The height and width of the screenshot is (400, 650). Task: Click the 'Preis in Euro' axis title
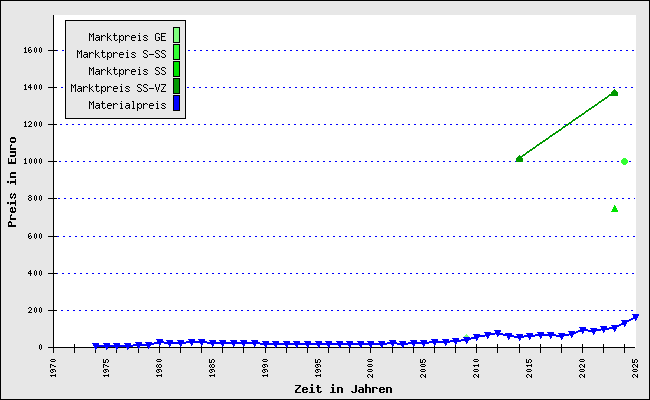click(12, 182)
